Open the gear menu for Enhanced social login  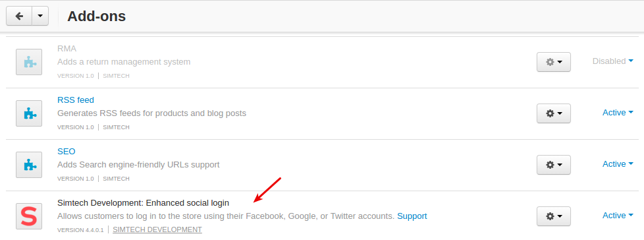554,216
